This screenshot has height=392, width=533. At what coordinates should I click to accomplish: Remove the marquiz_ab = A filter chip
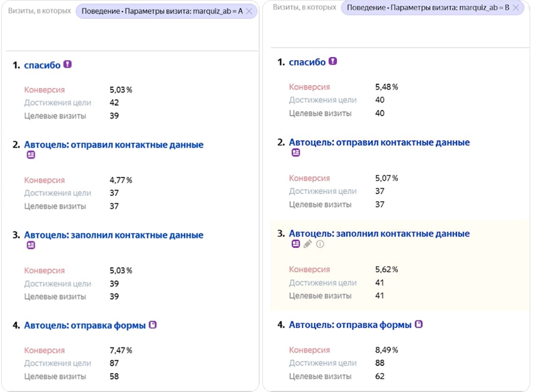(x=249, y=12)
